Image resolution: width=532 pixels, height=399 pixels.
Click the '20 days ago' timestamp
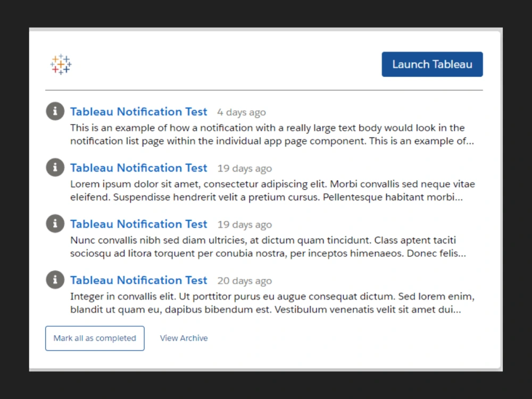click(x=244, y=281)
